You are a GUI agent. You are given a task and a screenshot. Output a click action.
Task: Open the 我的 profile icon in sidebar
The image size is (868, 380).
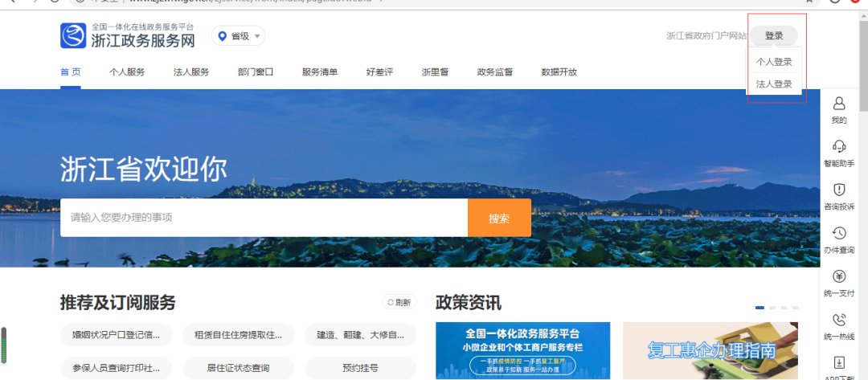tap(839, 104)
